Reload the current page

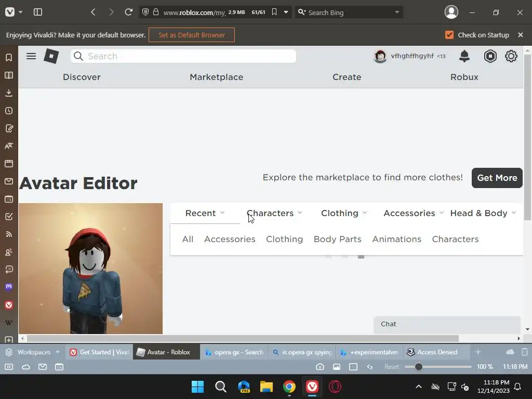pyautogui.click(x=128, y=12)
